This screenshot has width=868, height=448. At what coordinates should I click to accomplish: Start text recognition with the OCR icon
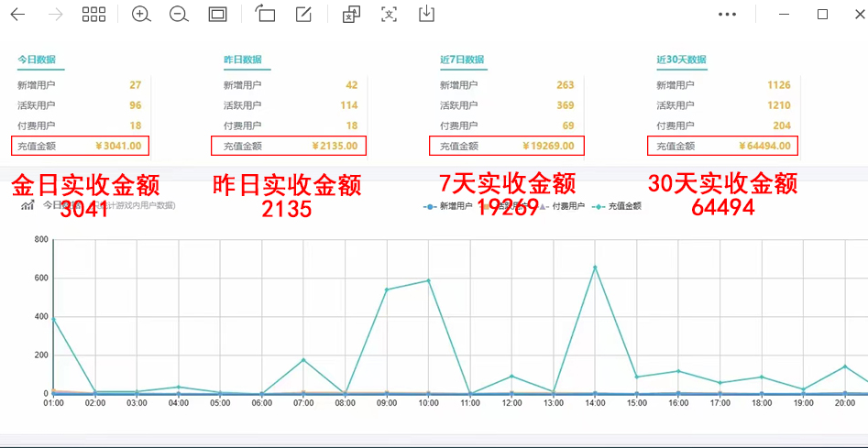(x=389, y=15)
